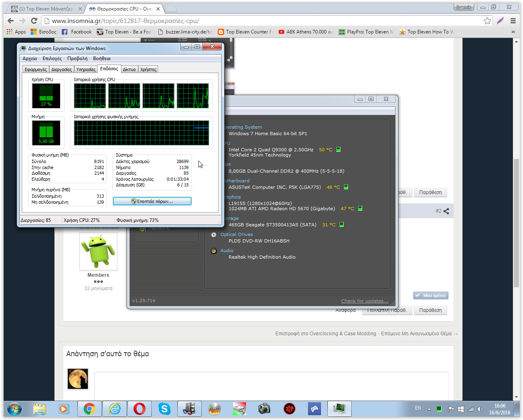Open camera application in taskbar
The width and height of the screenshot is (523, 420).
[x=265, y=409]
